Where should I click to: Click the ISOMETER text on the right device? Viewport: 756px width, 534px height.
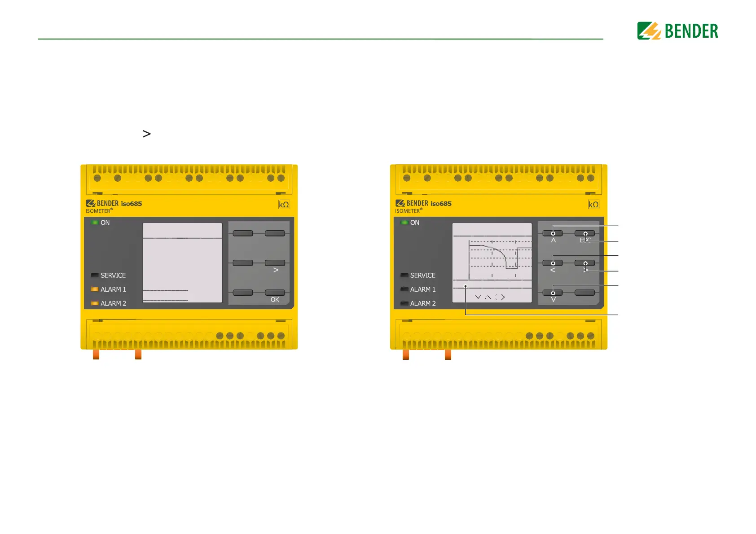409,211
